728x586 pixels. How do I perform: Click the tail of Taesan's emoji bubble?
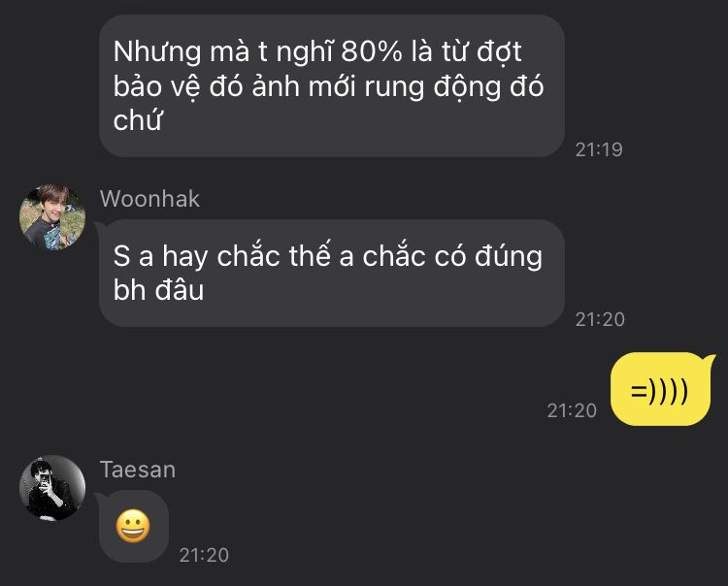[99, 498]
